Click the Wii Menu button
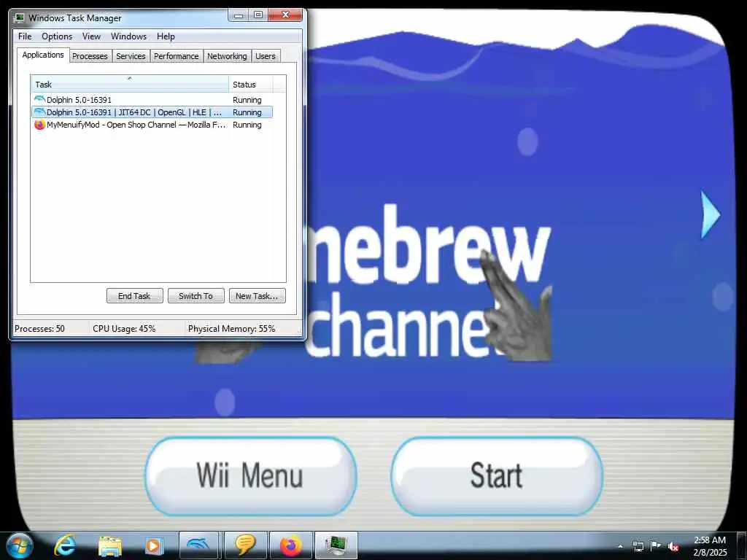This screenshot has height=560, width=747. 251,475
